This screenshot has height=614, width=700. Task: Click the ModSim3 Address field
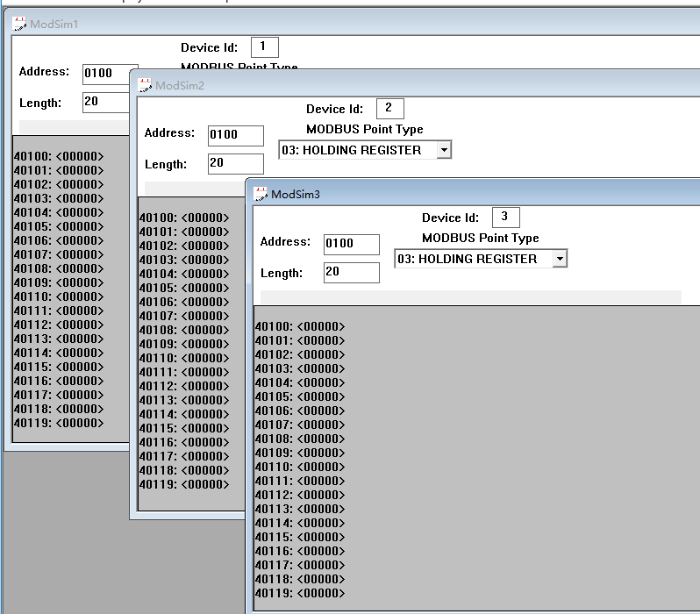coord(351,244)
